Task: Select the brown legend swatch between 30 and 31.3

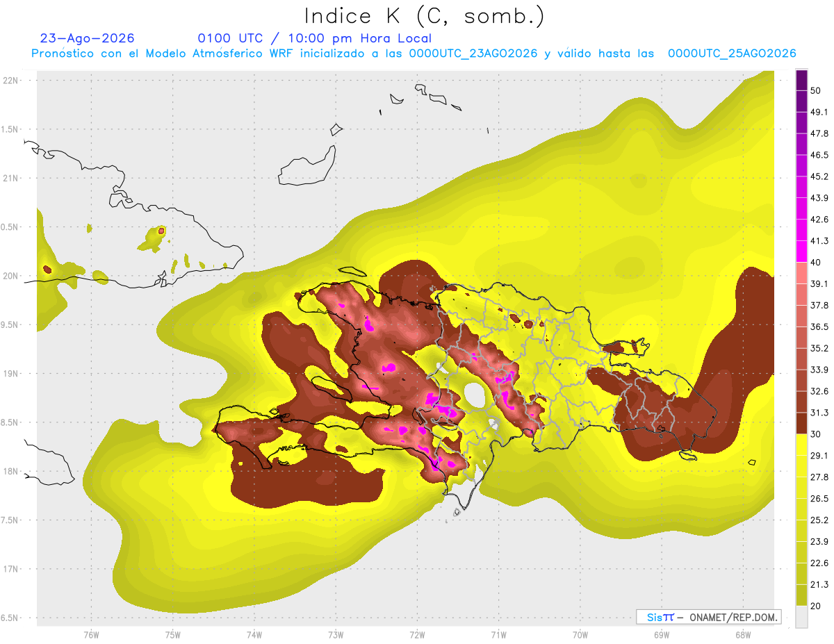Action: click(801, 423)
